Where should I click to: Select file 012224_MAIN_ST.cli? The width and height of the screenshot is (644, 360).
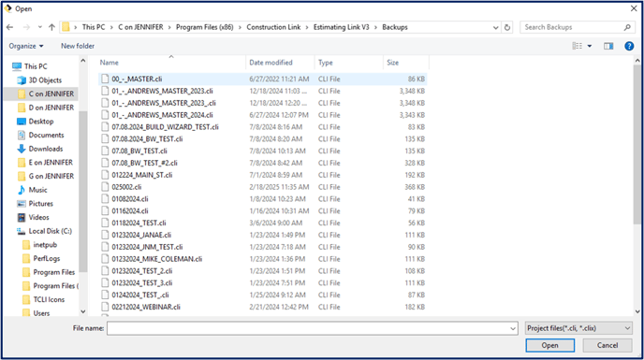coord(262,175)
